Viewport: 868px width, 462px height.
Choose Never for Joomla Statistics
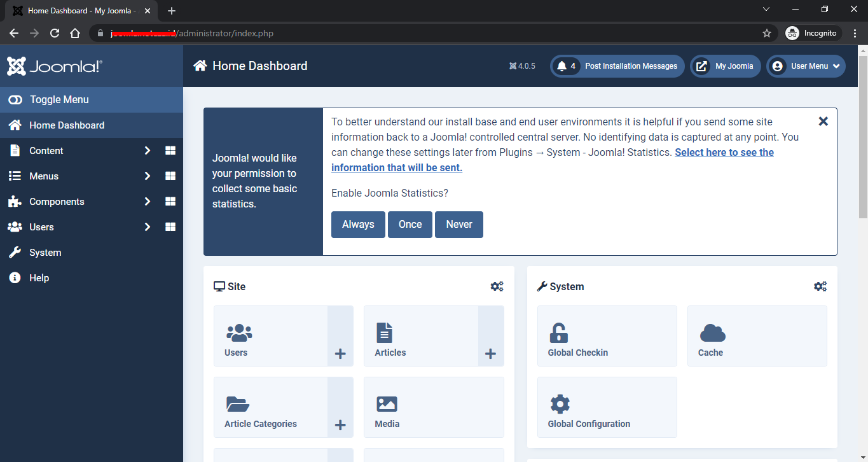(459, 225)
